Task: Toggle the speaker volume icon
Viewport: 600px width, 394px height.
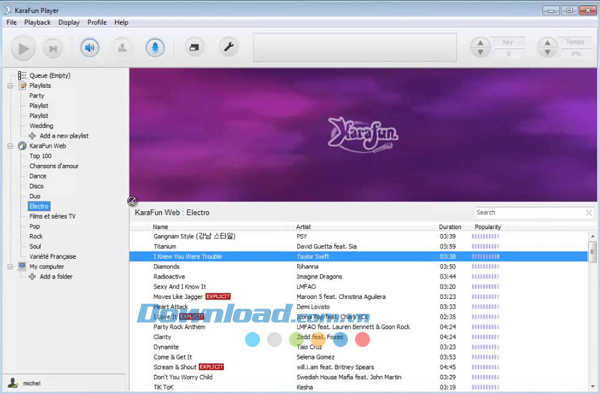Action: (x=90, y=48)
